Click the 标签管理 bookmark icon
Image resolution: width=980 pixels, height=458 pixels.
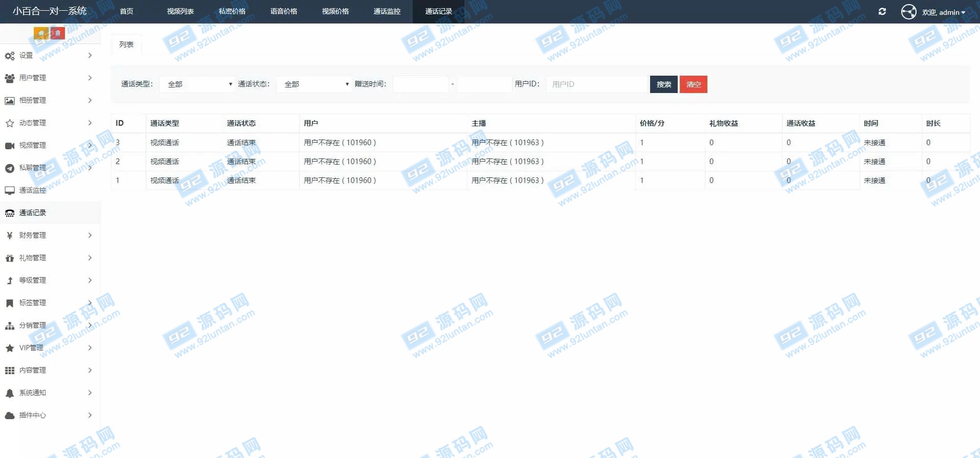[x=9, y=303]
